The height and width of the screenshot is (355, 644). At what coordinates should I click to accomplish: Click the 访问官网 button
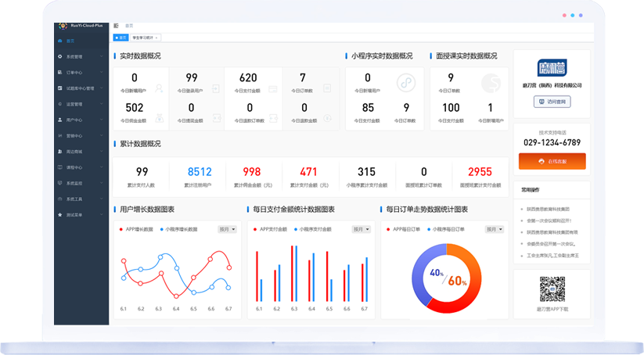551,102
